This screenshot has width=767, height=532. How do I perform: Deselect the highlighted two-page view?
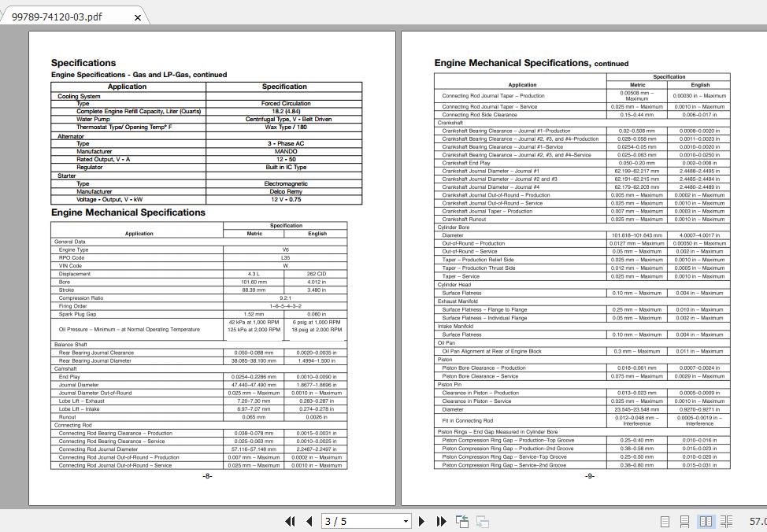point(706,521)
